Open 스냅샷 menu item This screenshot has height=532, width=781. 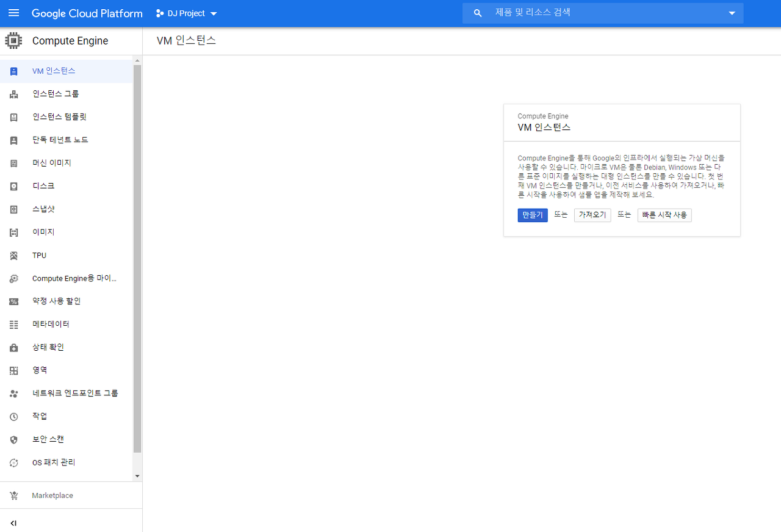pos(67,209)
